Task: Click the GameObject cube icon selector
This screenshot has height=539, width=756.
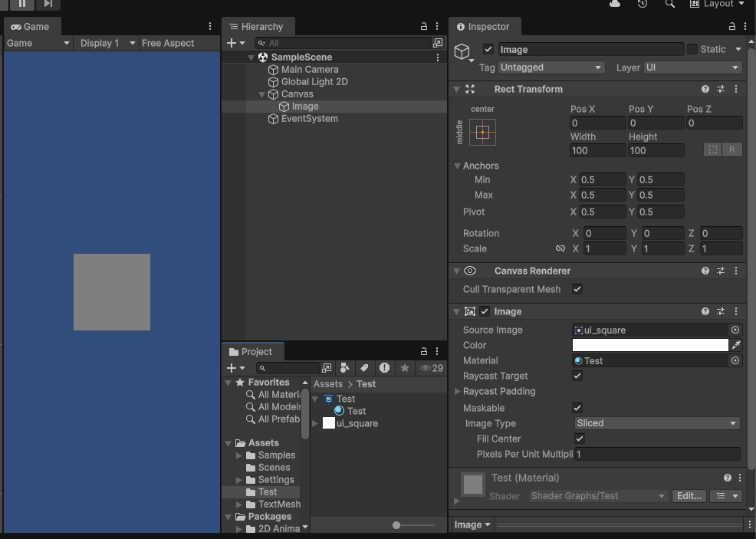Action: click(463, 51)
